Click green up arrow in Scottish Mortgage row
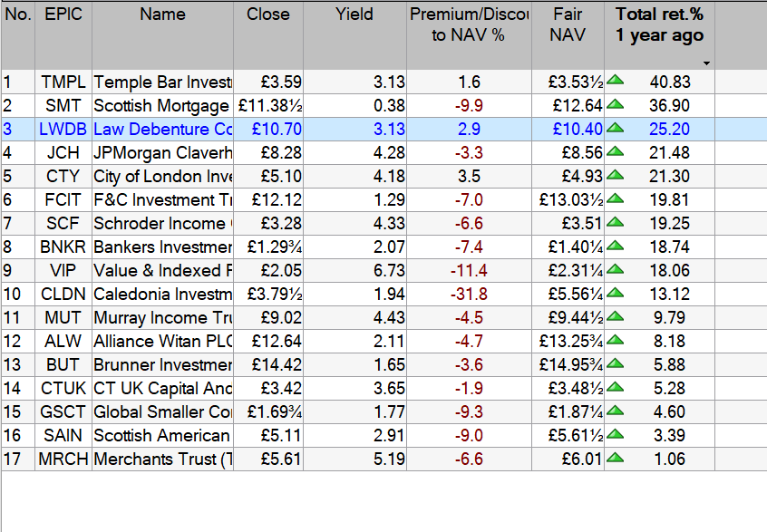This screenshot has height=532, width=767. click(x=616, y=105)
